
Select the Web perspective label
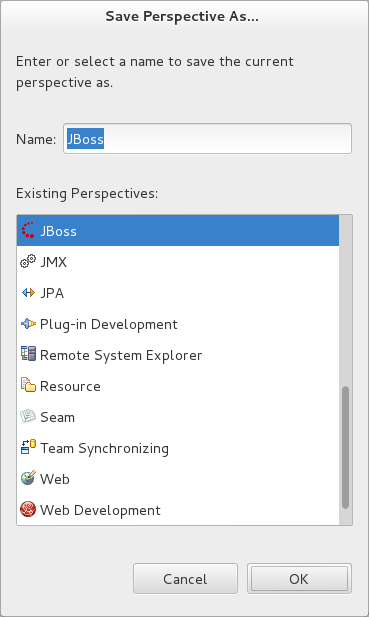tap(55, 479)
